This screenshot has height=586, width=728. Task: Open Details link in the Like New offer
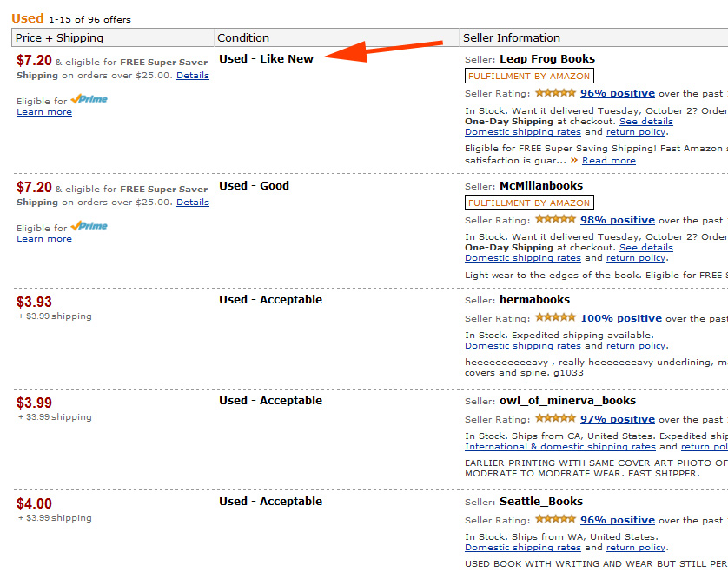click(x=193, y=76)
